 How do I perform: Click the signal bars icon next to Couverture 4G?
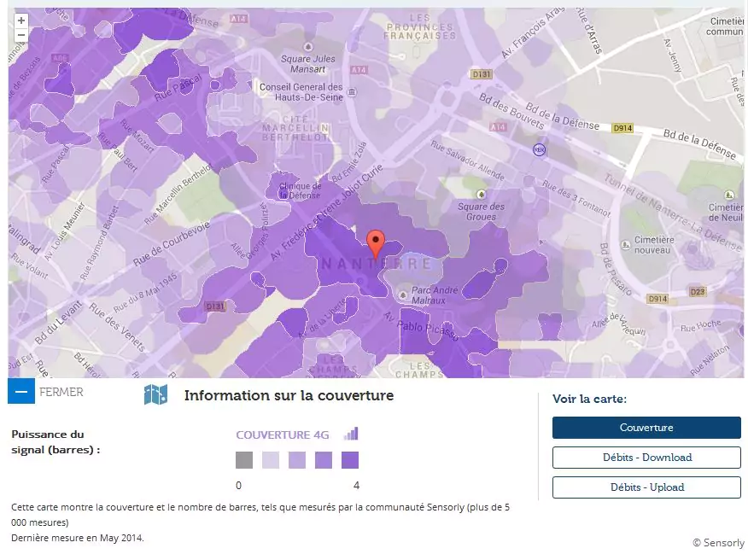(x=351, y=434)
